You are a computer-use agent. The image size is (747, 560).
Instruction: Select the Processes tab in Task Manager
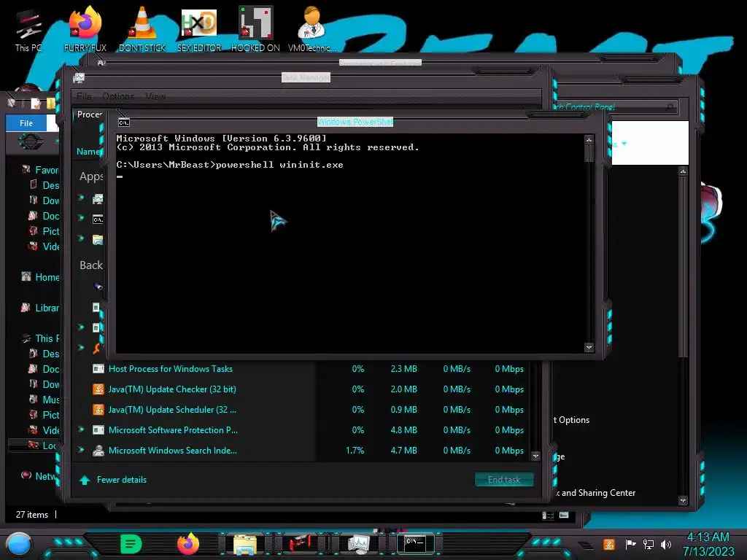tap(89, 114)
